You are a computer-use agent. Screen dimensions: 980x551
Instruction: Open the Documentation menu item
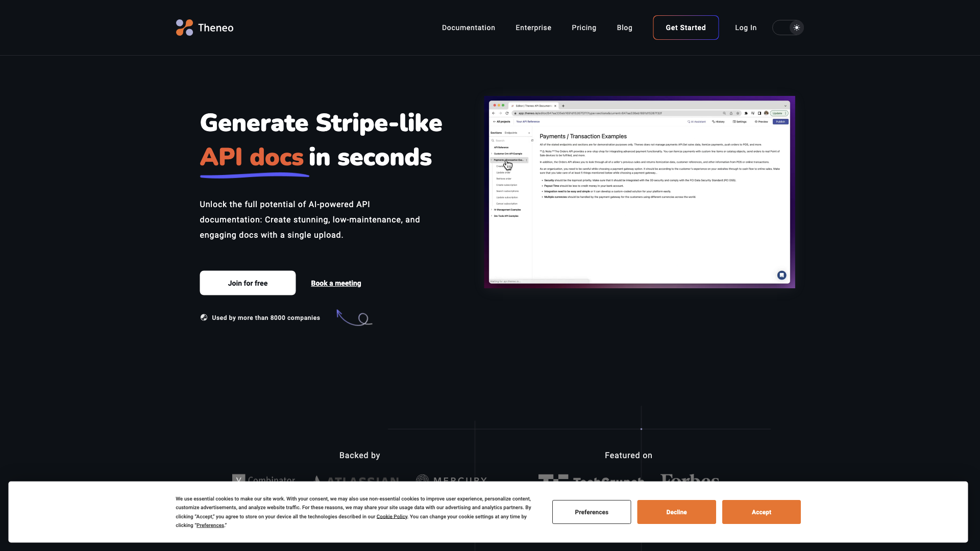coord(469,28)
